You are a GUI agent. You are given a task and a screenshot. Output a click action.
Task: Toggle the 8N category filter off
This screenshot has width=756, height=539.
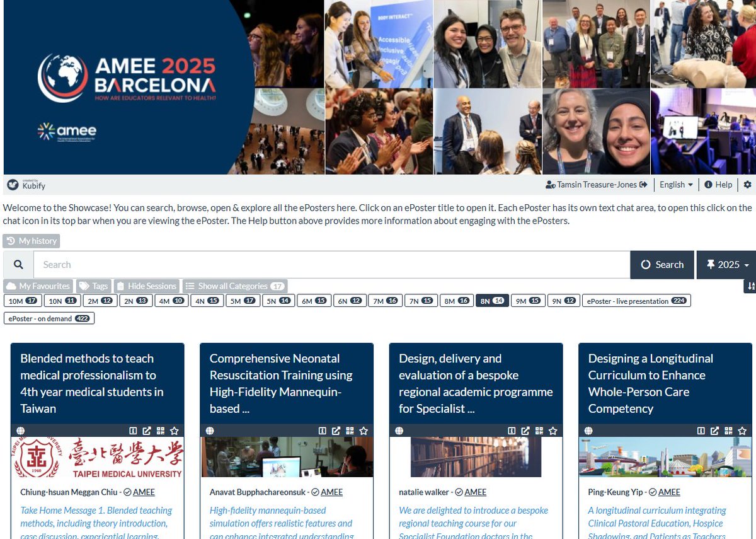493,301
